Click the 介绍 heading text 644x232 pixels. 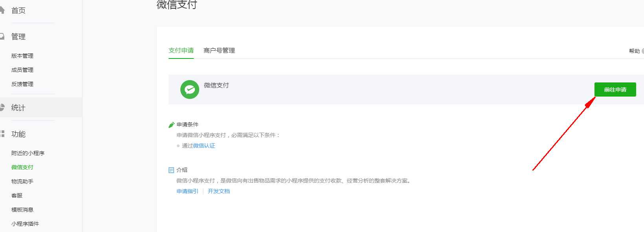(182, 170)
